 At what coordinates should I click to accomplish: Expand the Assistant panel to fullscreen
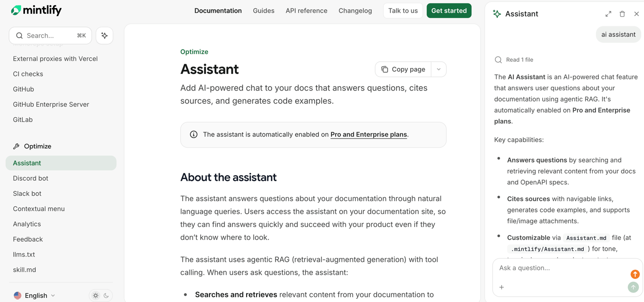coord(608,14)
